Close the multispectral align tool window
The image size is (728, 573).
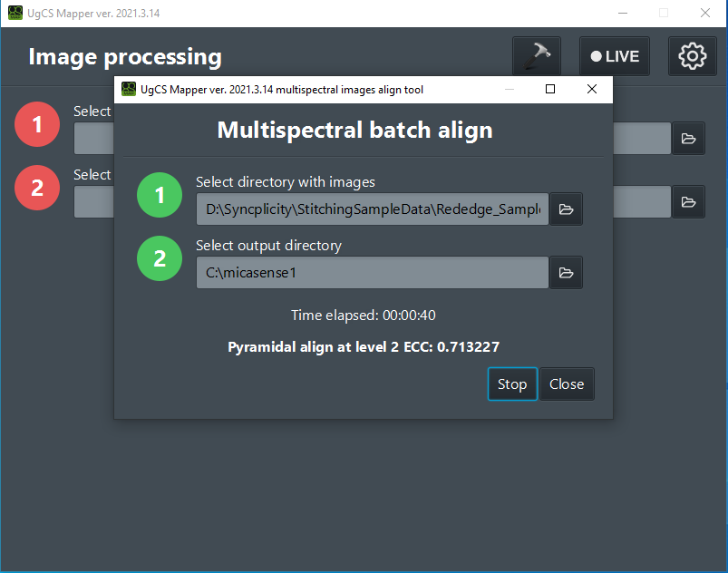[592, 89]
